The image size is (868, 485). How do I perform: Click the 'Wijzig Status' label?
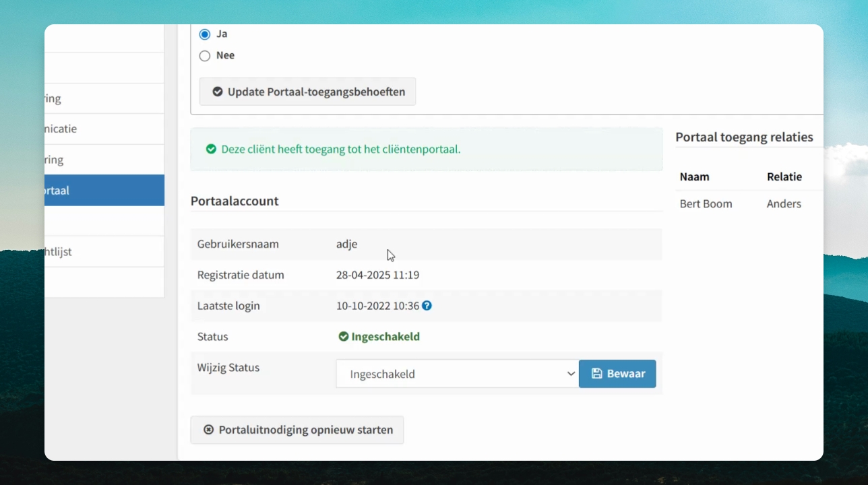pos(228,368)
